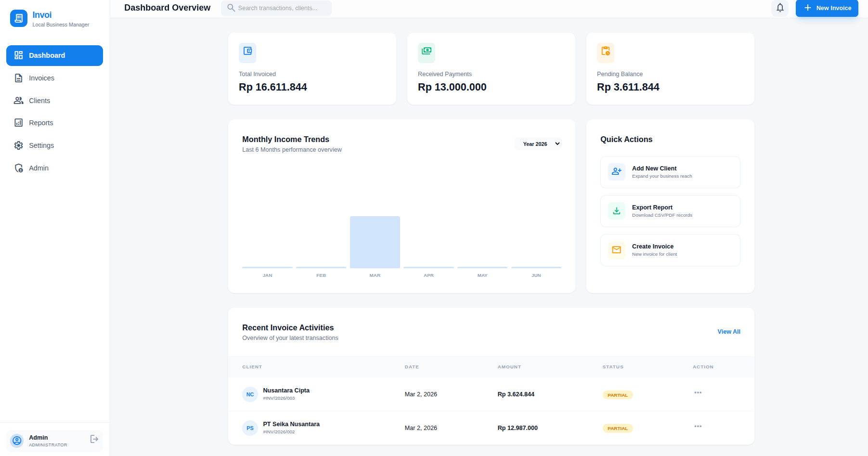Click the Create Invoice envelope icon
Image resolution: width=868 pixels, height=456 pixels.
coord(616,250)
